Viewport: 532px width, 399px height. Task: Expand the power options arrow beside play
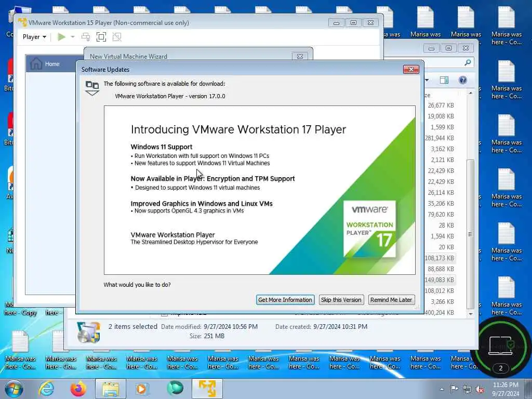(73, 37)
